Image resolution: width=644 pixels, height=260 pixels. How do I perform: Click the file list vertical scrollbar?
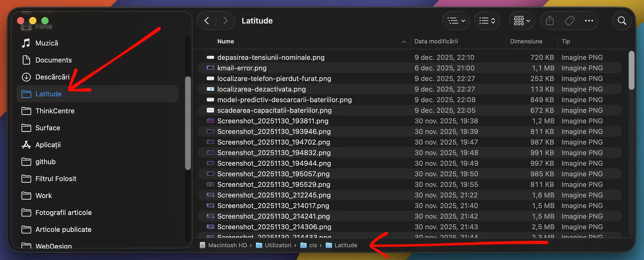631,71
